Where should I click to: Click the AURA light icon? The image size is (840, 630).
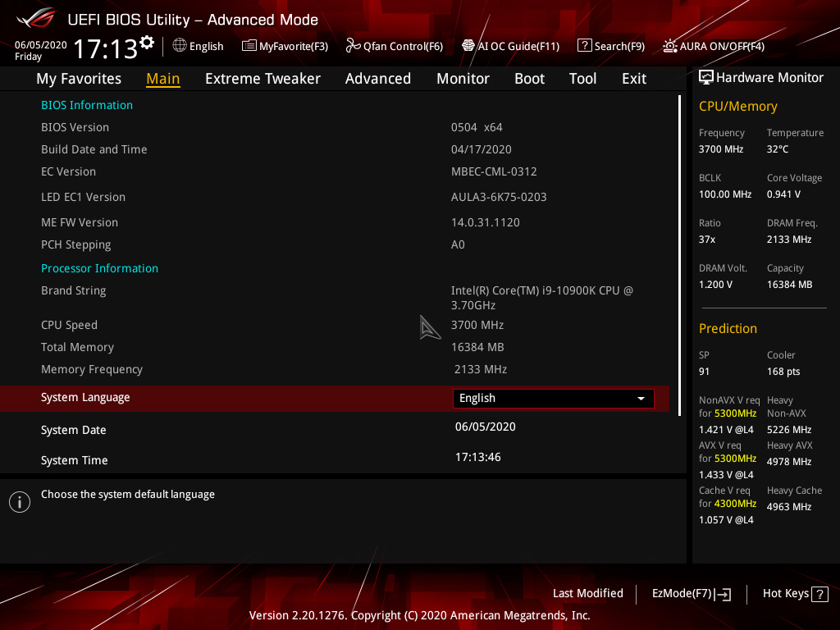click(x=669, y=46)
